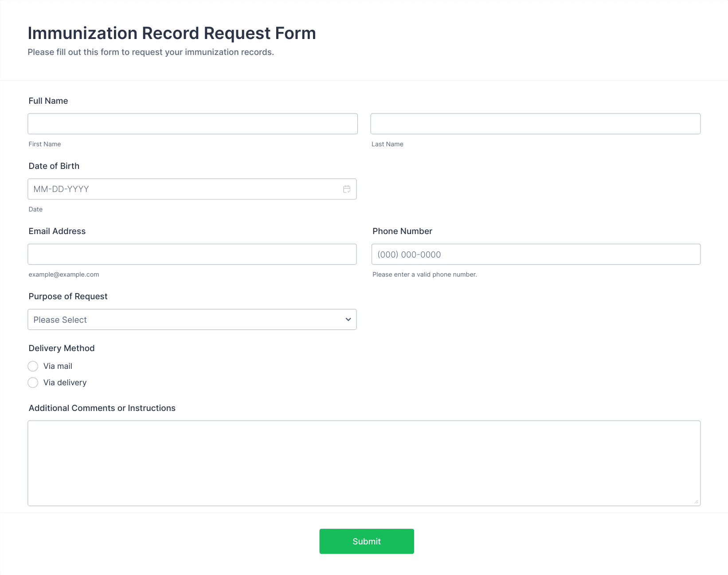Select the 'Via mail' radio button
The width and height of the screenshot is (728, 575).
pos(33,366)
